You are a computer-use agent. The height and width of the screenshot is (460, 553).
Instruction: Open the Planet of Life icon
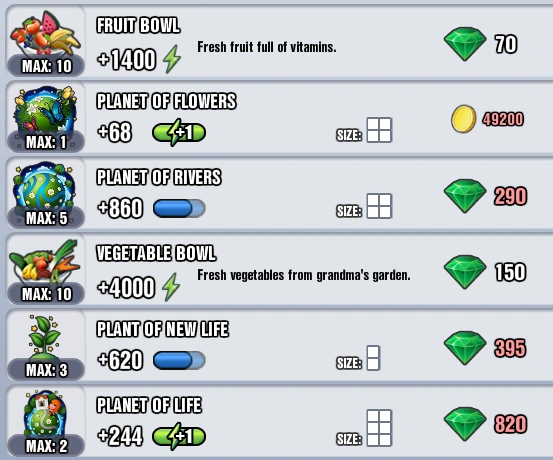(44, 413)
